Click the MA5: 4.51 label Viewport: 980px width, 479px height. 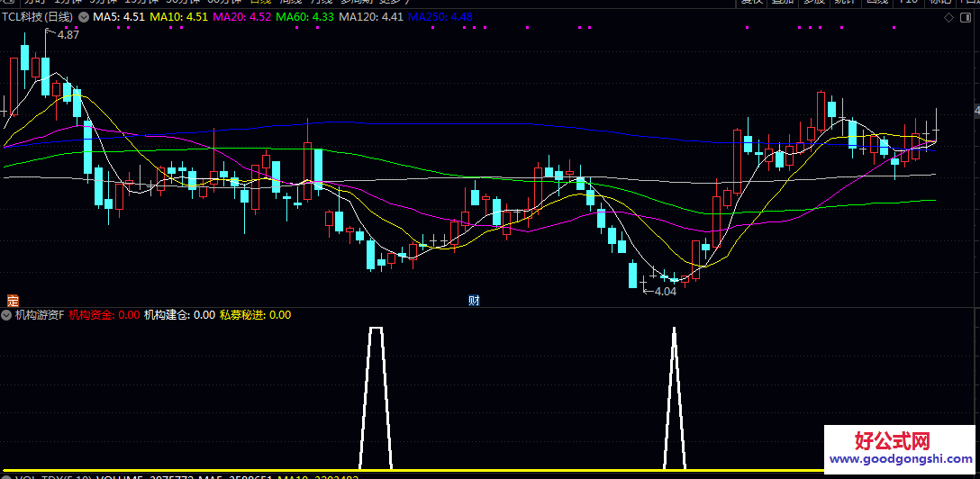click(120, 17)
